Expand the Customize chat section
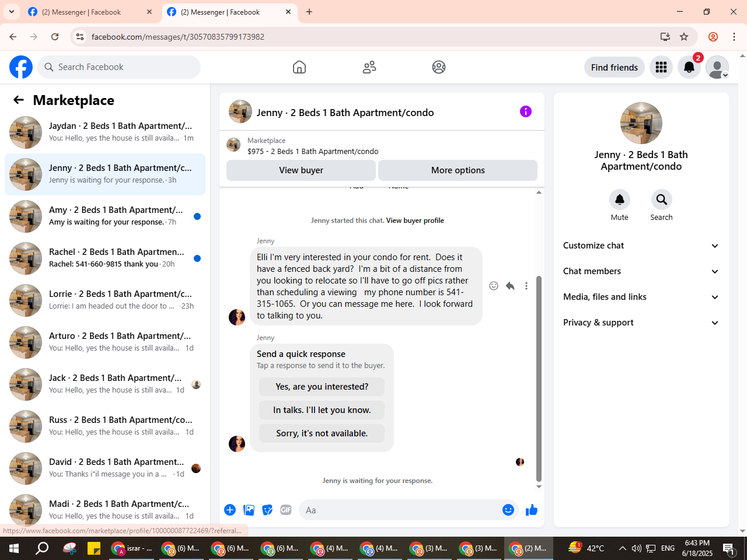 tap(641, 246)
